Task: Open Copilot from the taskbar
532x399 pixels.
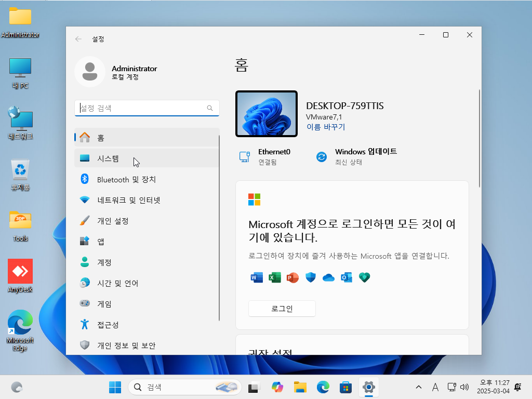Action: pos(277,387)
